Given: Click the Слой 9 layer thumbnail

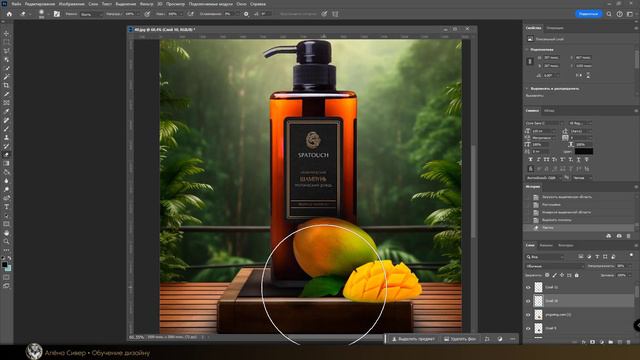Looking at the screenshot, I should point(538,328).
